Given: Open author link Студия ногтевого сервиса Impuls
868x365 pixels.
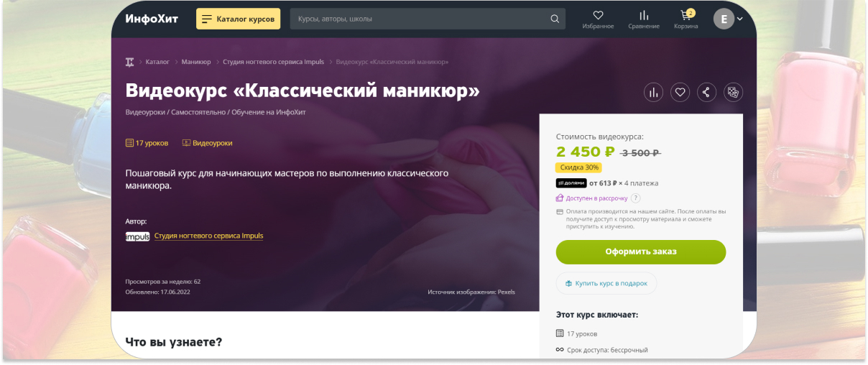Looking at the screenshot, I should [208, 236].
